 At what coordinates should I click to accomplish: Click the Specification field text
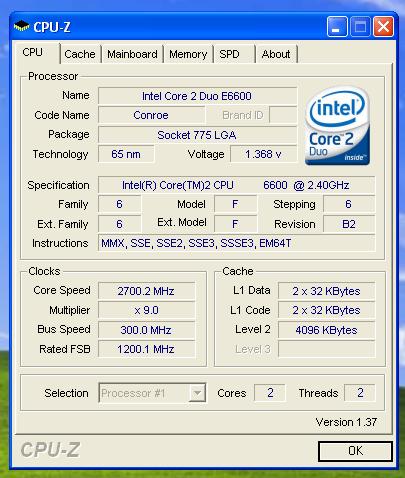[236, 185]
